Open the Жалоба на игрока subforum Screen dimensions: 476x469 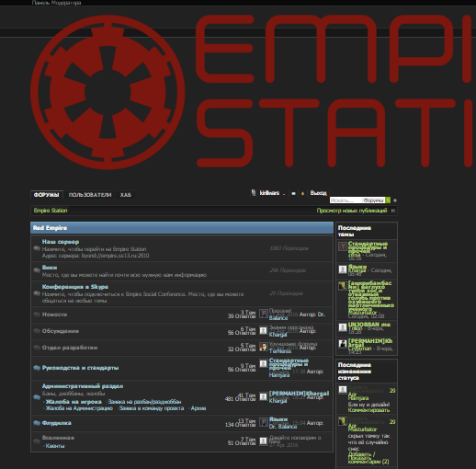pos(74,402)
